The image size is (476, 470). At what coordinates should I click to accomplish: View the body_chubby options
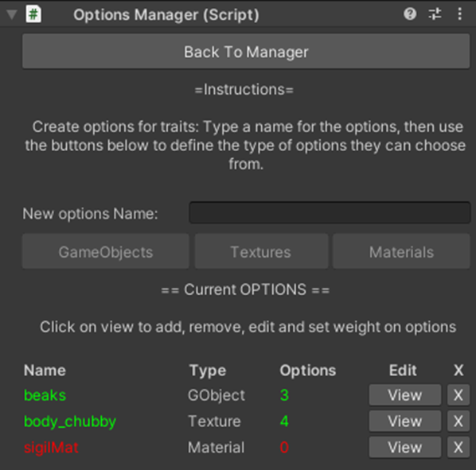click(405, 421)
